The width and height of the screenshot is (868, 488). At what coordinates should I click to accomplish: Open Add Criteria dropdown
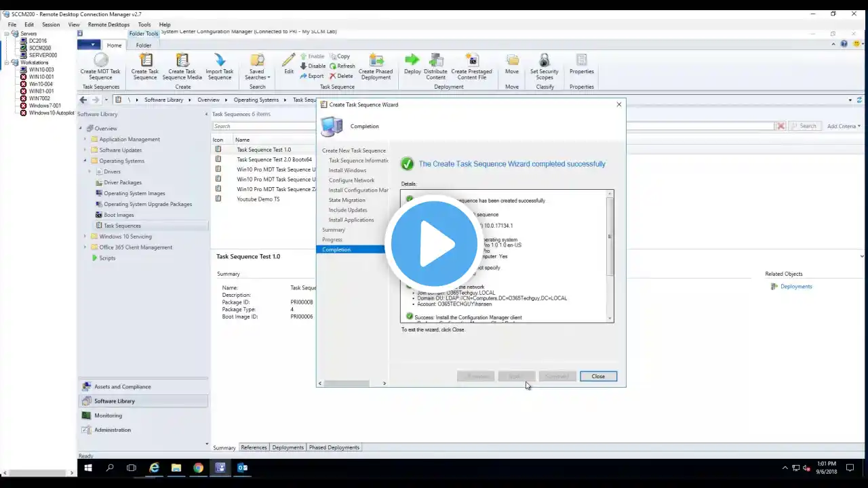point(844,126)
